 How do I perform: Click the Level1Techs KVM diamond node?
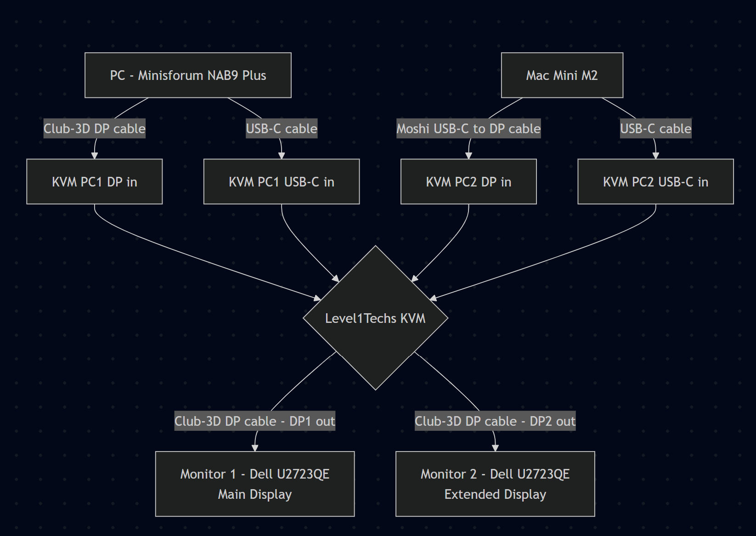(x=375, y=318)
